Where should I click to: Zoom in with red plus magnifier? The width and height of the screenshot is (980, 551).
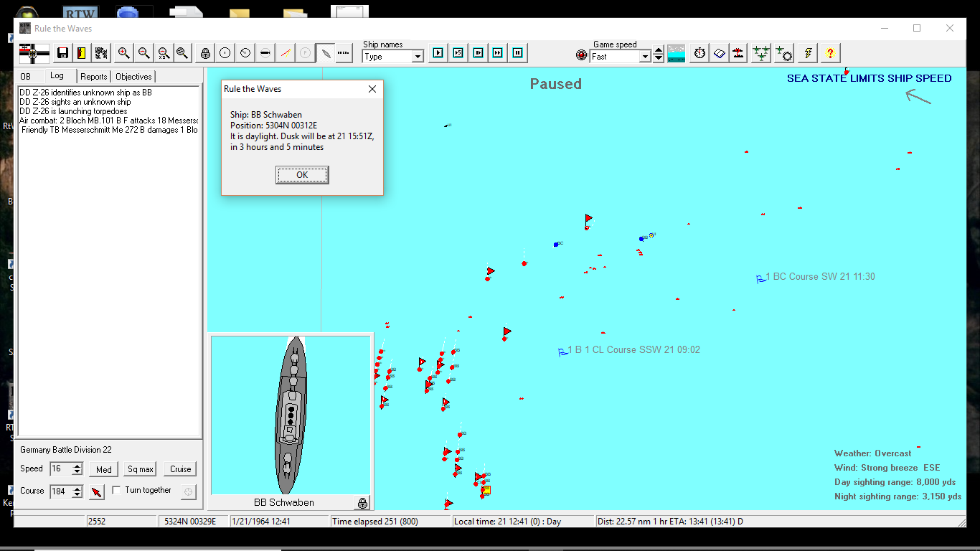(x=123, y=53)
